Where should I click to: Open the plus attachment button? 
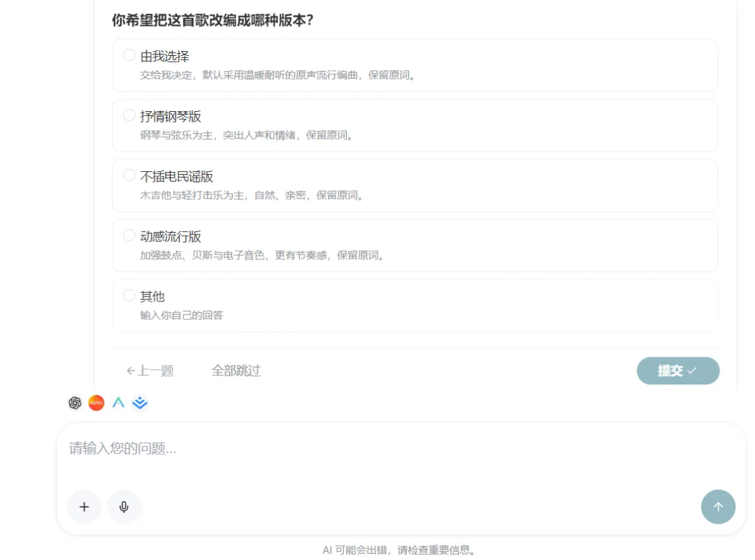coord(85,507)
